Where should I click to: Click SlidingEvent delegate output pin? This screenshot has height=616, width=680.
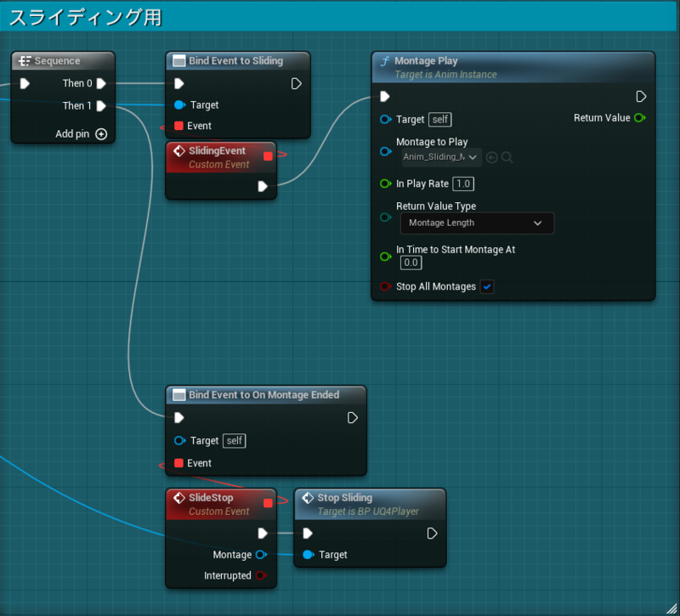click(268, 156)
